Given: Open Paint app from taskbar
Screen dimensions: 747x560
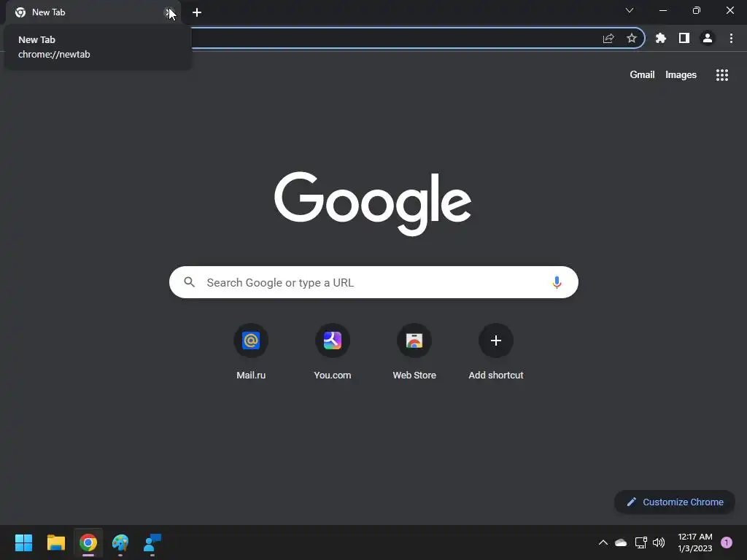Looking at the screenshot, I should click(x=120, y=542).
